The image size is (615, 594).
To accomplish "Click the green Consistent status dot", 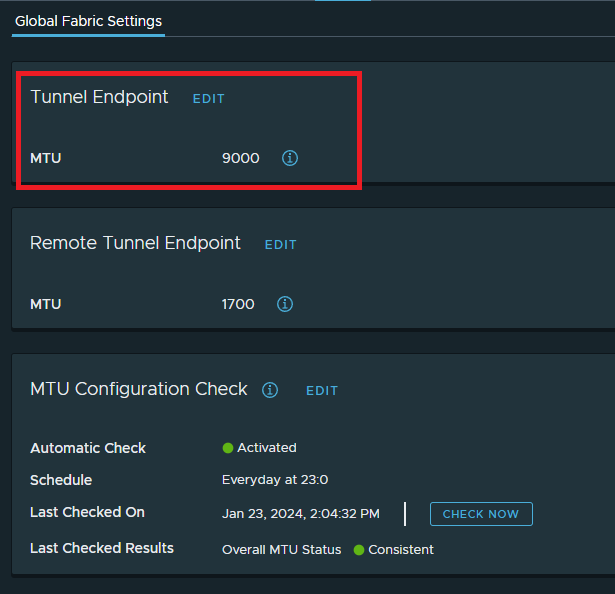I will (x=359, y=550).
